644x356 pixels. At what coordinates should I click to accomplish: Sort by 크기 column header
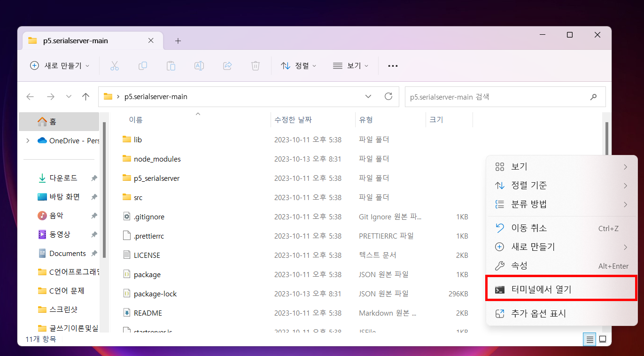pyautogui.click(x=436, y=120)
